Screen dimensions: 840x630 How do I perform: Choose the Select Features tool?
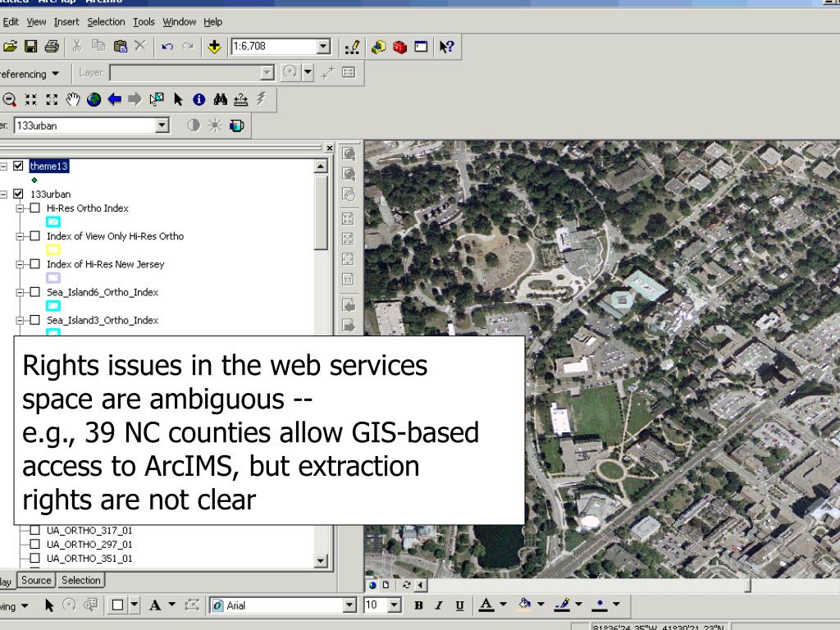(x=157, y=99)
